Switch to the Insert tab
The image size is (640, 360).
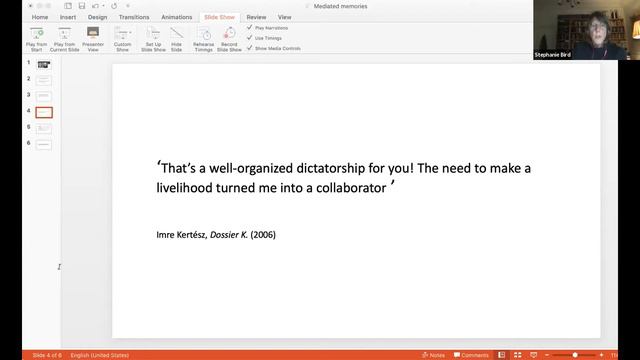(68, 17)
